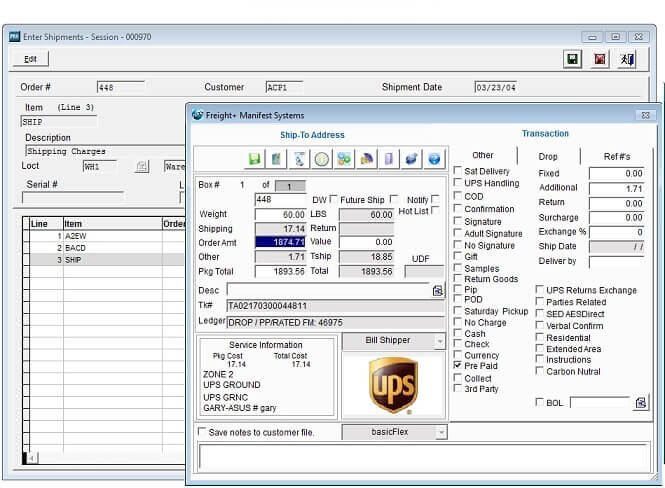Enable the Sat Delivery checkbox
This screenshot has height=488, width=665.
click(458, 170)
